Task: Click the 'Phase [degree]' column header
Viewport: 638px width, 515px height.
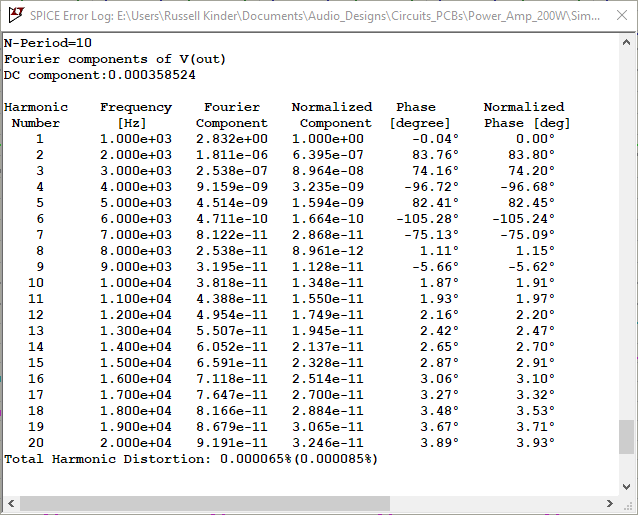Action: point(420,115)
